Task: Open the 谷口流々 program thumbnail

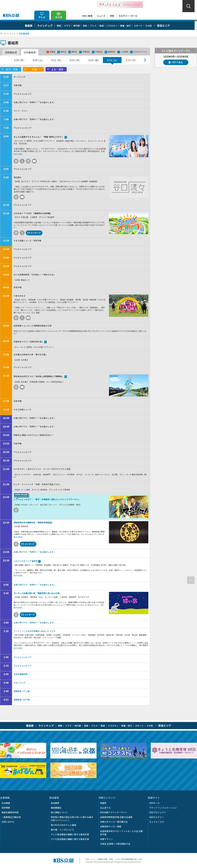Action: tap(129, 187)
